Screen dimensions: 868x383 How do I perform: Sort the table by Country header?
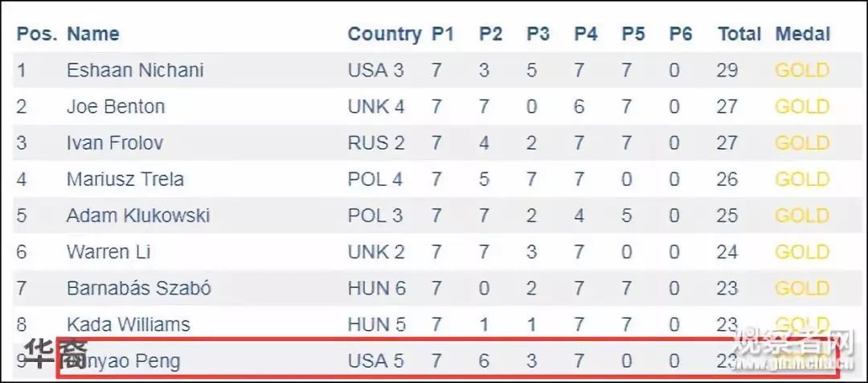coord(384,34)
